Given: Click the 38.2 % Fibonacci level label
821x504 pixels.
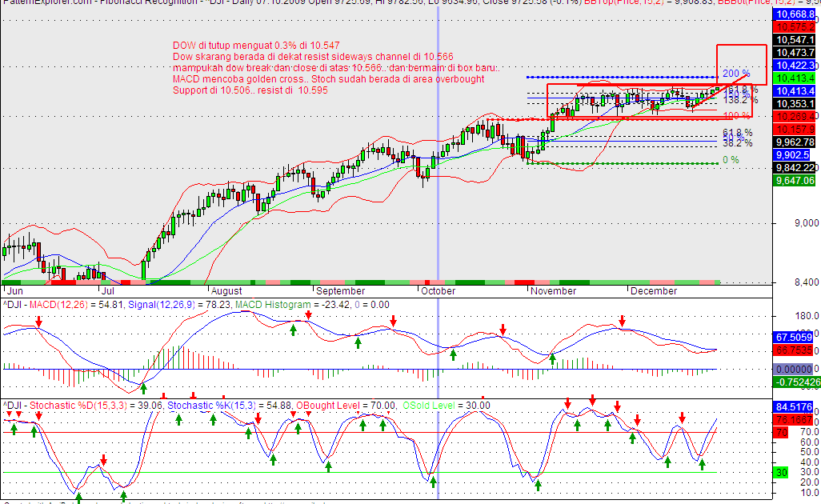Looking at the screenshot, I should click(737, 143).
